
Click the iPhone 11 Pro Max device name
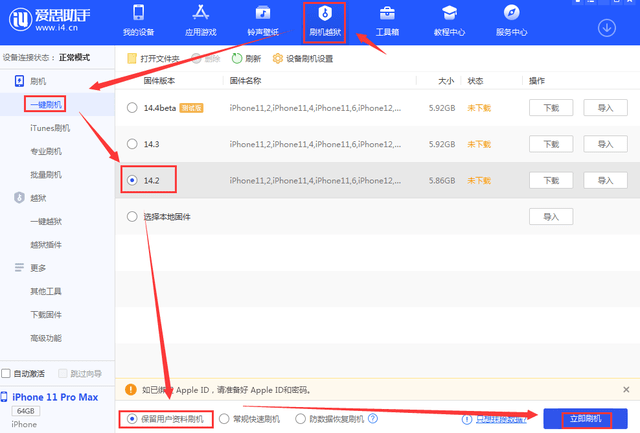55,397
